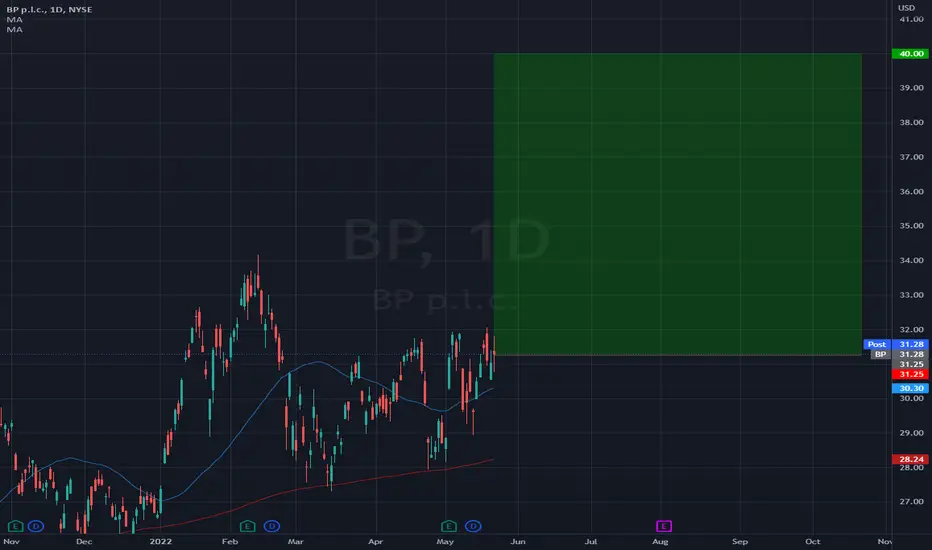Open the blue dividend D marker in February
The width and height of the screenshot is (932, 550).
coord(272,526)
